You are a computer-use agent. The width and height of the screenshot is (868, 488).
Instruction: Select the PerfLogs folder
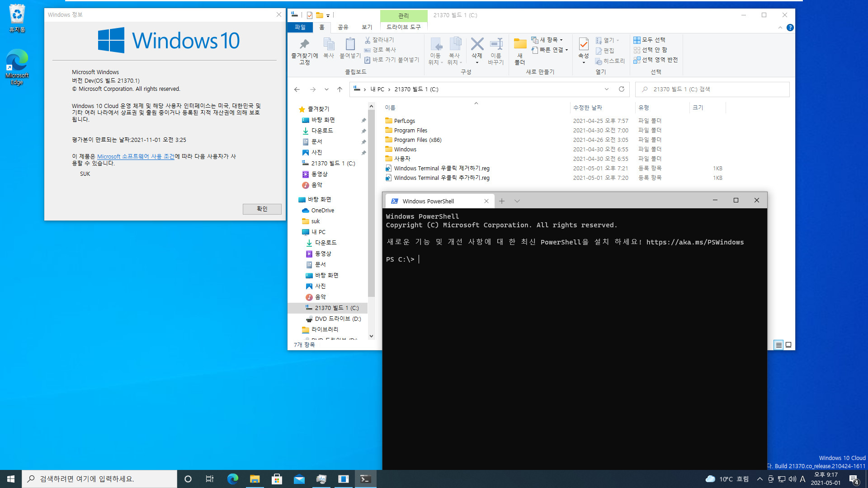(x=404, y=121)
